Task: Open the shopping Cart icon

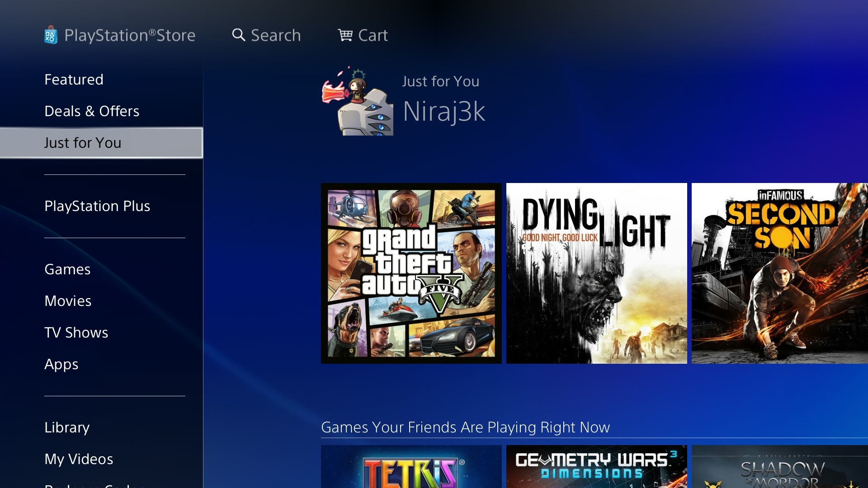Action: tap(345, 35)
